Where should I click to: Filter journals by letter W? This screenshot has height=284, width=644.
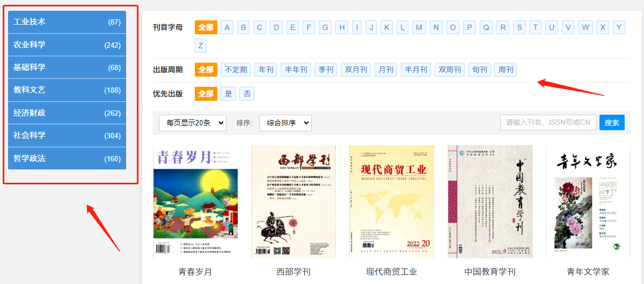click(586, 27)
